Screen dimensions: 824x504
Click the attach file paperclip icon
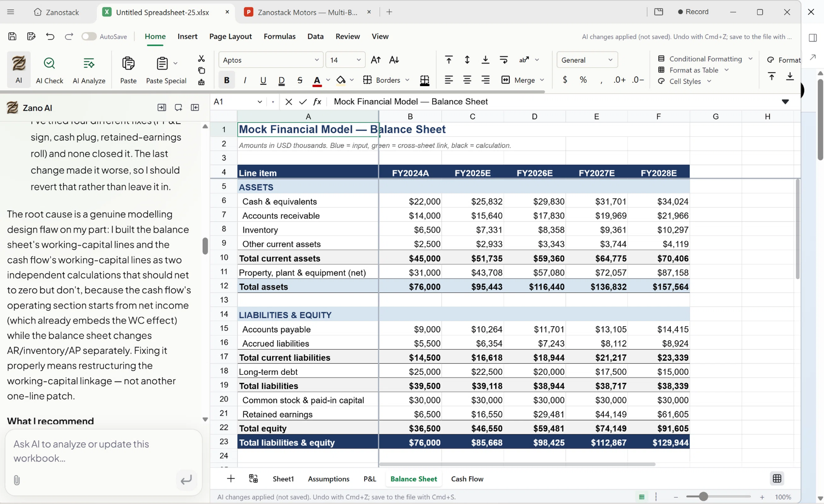pyautogui.click(x=17, y=480)
